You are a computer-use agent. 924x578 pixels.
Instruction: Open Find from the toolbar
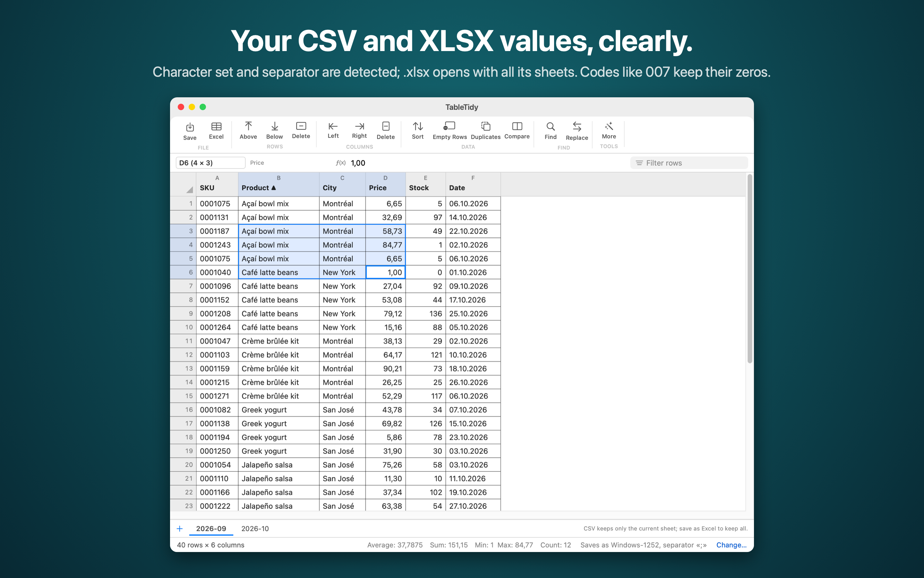[551, 131]
